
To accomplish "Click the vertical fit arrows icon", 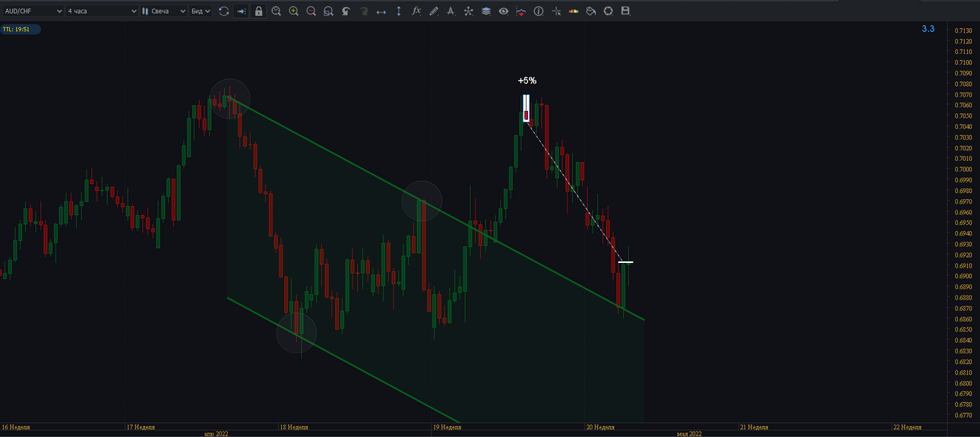I will (x=398, y=11).
